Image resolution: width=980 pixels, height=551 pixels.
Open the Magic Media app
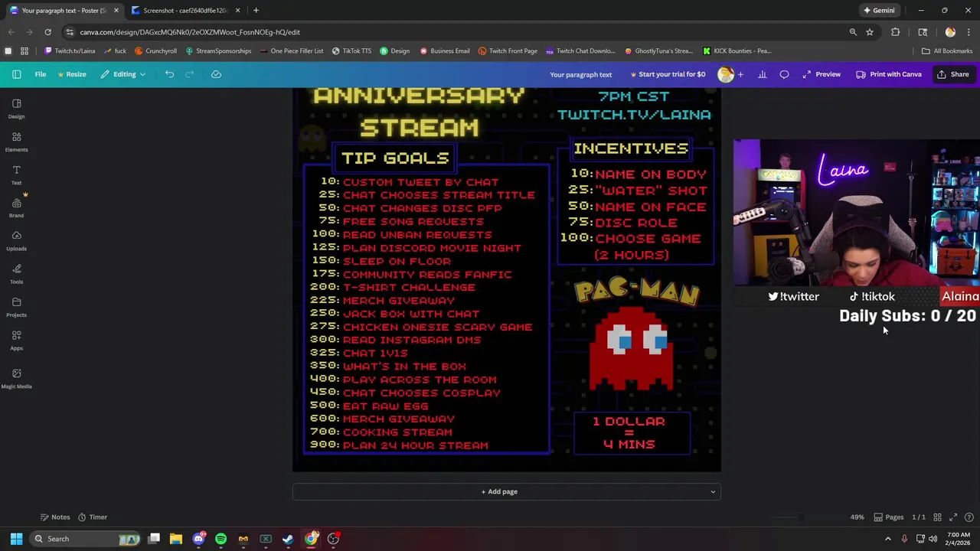pos(16,377)
